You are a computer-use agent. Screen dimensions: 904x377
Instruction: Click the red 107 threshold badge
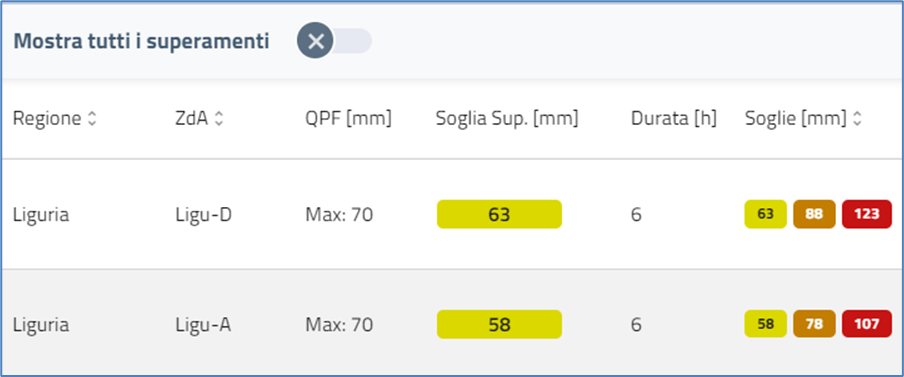coord(867,325)
